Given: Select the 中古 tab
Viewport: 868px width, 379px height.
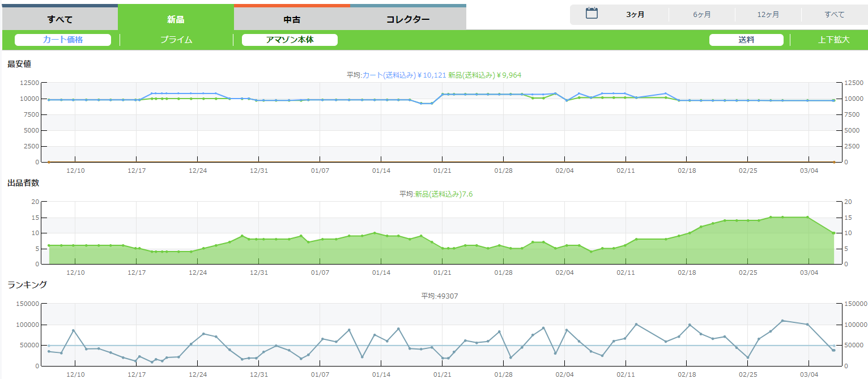Looking at the screenshot, I should (x=292, y=19).
